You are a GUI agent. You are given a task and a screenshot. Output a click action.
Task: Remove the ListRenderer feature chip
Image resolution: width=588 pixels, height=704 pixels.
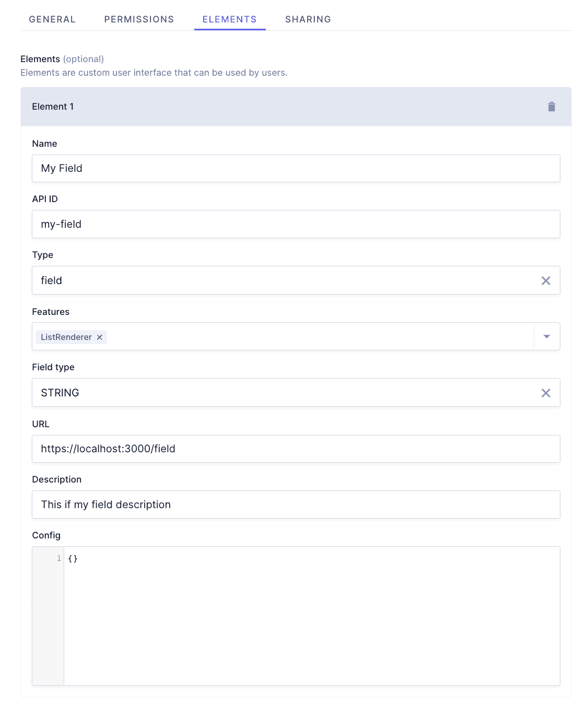point(100,337)
